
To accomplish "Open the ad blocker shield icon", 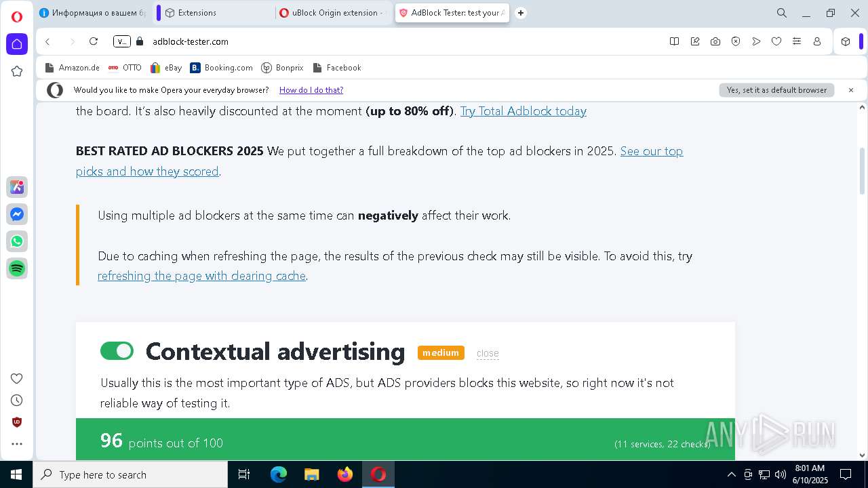I will coord(736,41).
